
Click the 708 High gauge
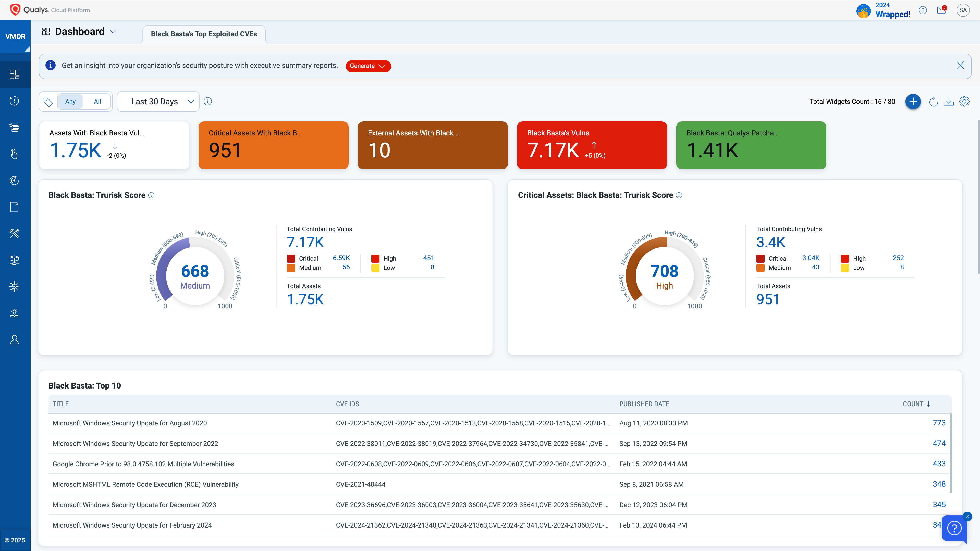[x=665, y=271]
